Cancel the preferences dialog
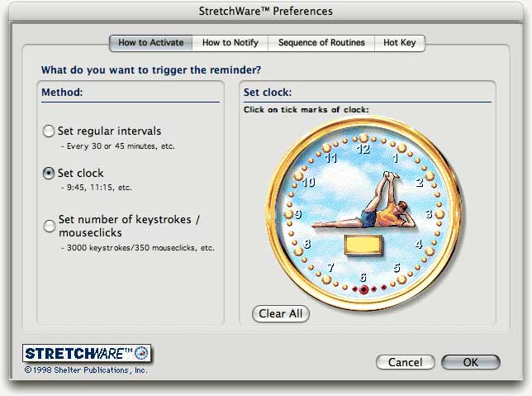Viewport: 532px width, 396px height. point(405,362)
